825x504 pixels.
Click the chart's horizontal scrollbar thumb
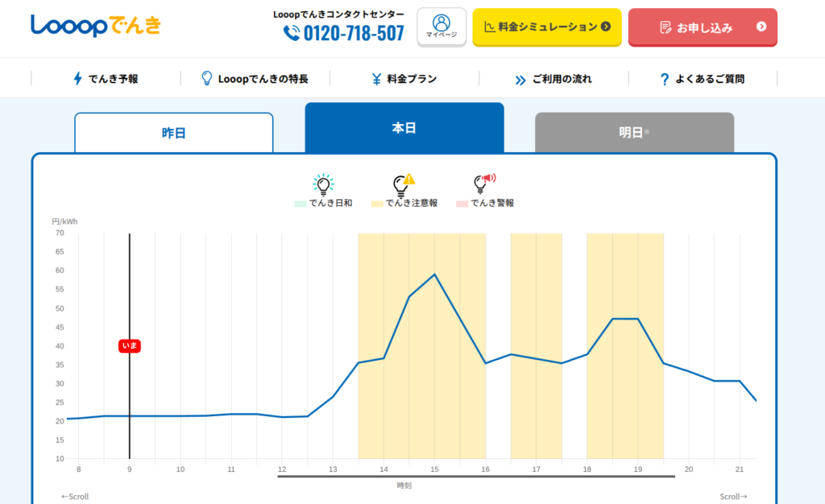click(476, 477)
